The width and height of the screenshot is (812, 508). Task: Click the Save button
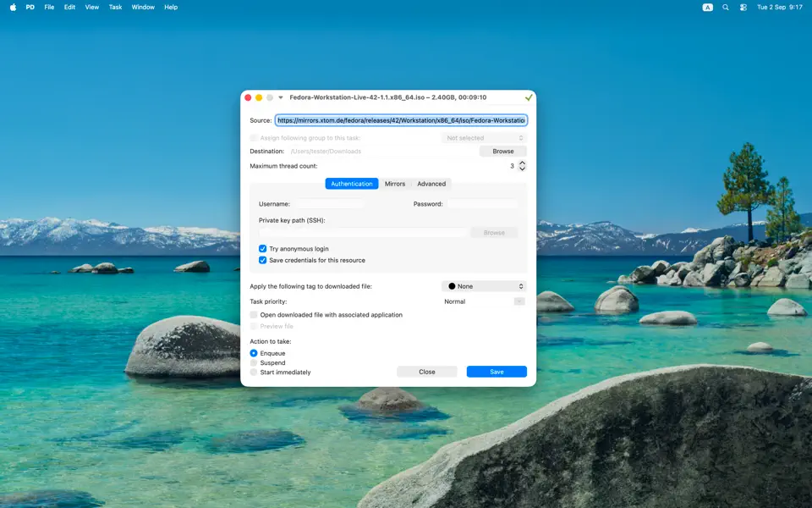click(497, 371)
